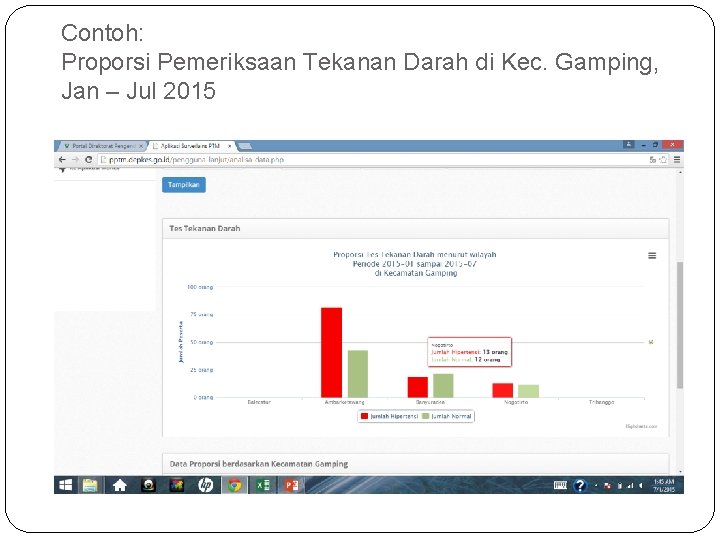
Task: Click the scrollbar up arrow
Action: (x=680, y=172)
